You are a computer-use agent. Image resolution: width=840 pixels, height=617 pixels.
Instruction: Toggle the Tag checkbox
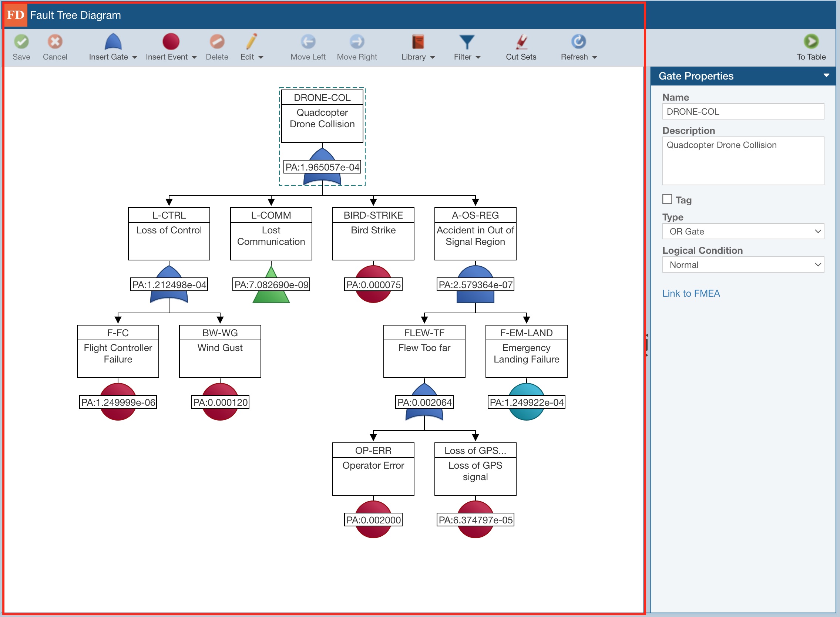(x=667, y=199)
